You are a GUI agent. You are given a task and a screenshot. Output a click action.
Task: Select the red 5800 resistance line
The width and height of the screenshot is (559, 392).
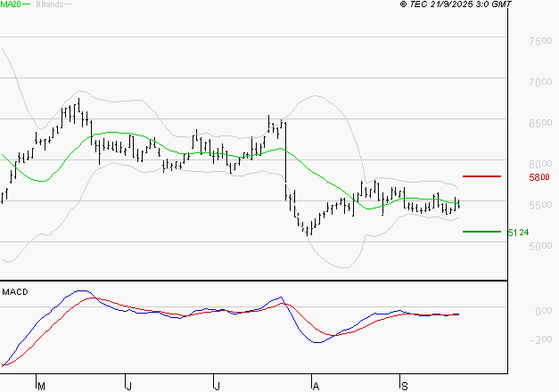[x=481, y=176]
